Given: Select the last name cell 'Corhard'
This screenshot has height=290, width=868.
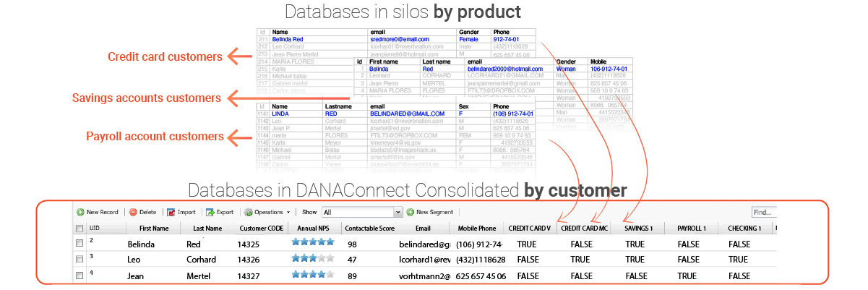Looking at the screenshot, I should click(201, 260).
